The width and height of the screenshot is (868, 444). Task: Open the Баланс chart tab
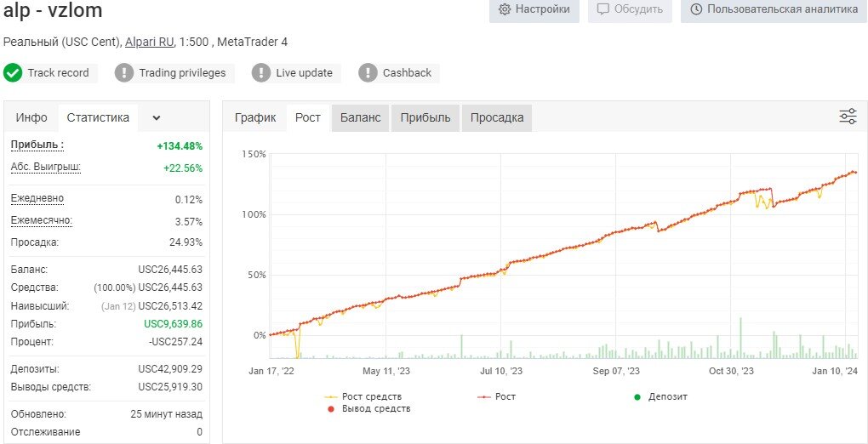[x=360, y=118]
